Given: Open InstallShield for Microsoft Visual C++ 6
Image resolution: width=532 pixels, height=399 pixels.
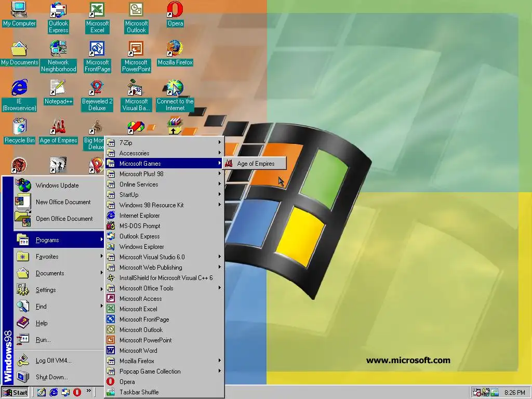Looking at the screenshot, I should click(x=165, y=278).
